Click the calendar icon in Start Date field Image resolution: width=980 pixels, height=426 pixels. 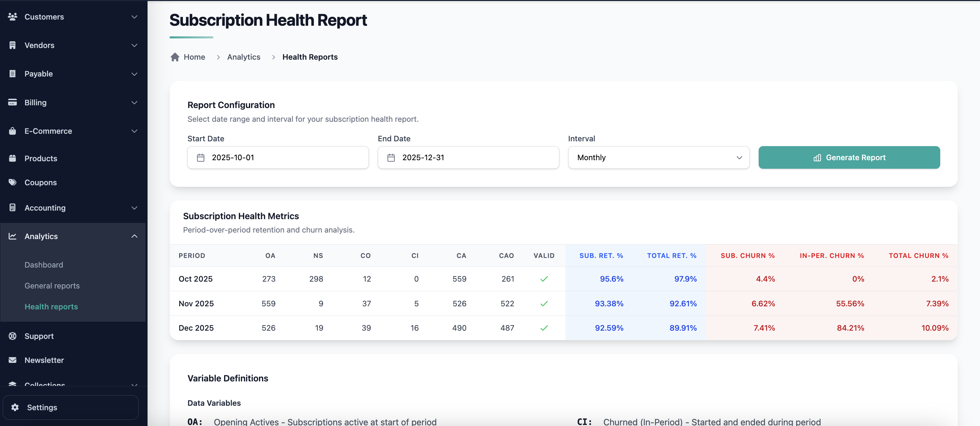[x=200, y=157]
